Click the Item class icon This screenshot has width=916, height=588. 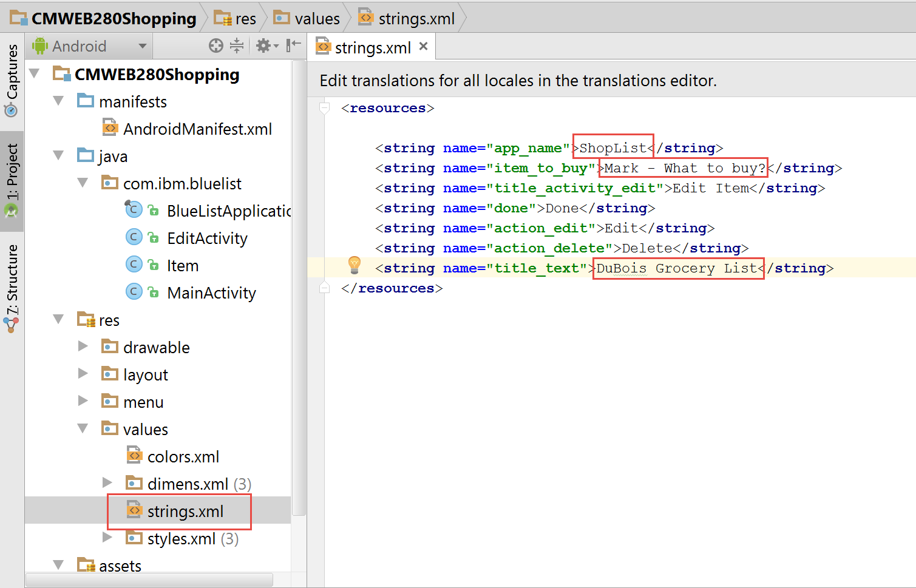[134, 264]
